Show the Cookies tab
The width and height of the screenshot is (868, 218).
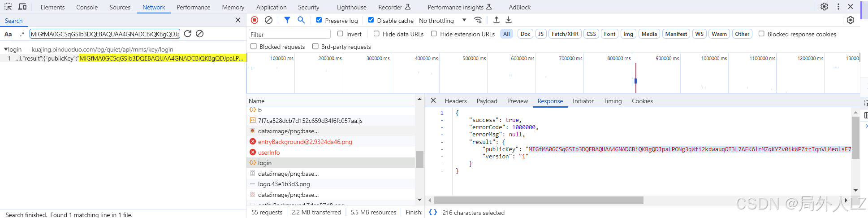(642, 101)
